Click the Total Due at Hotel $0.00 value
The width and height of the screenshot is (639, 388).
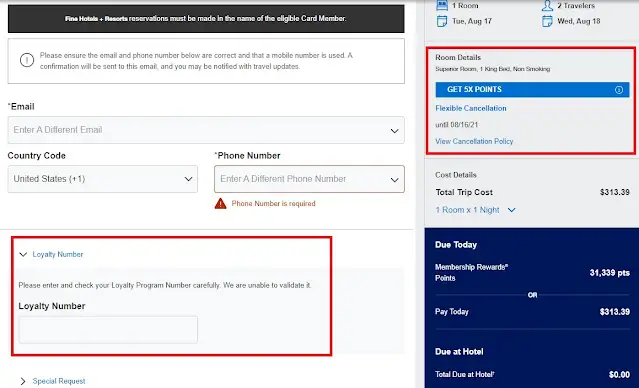pyautogui.click(x=619, y=374)
